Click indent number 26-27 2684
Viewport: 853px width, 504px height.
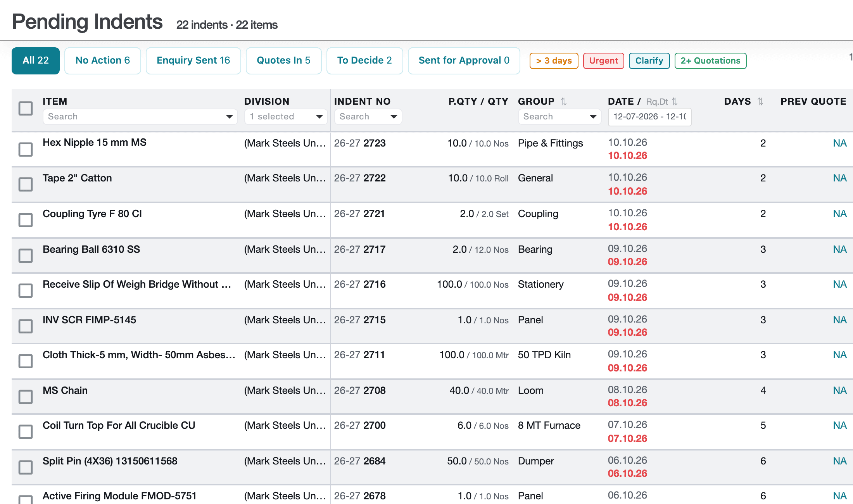(360, 461)
